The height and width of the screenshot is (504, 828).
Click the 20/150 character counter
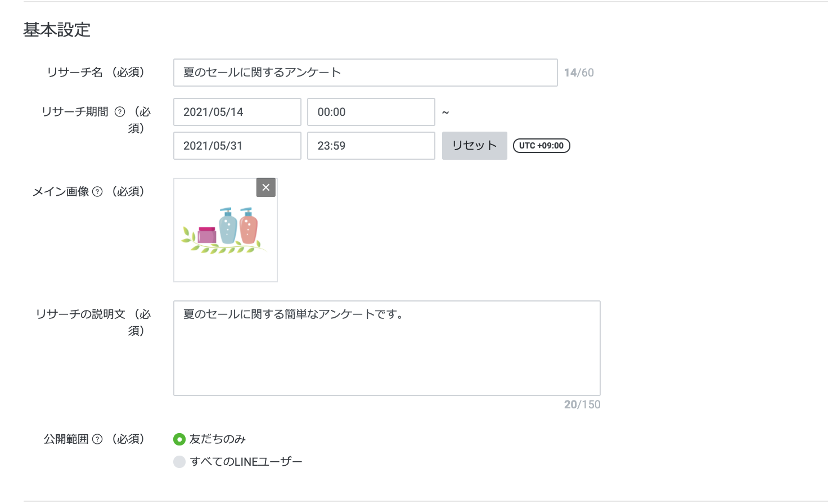point(582,404)
